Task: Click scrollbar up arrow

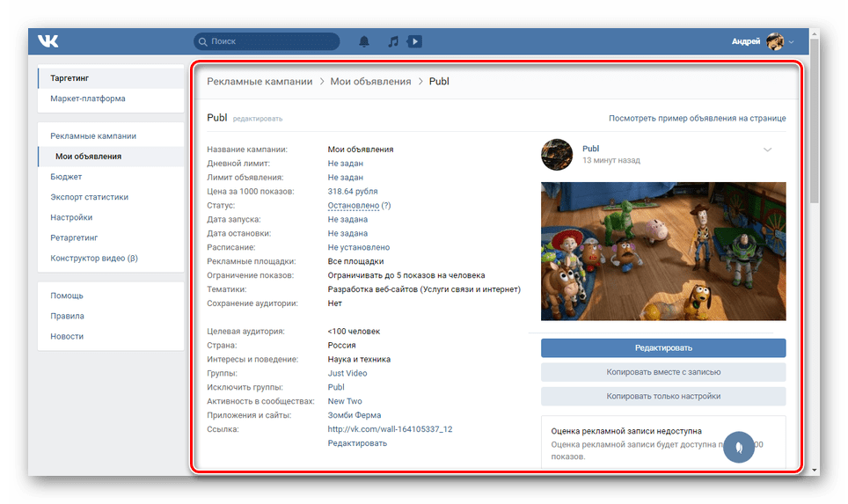Action: click(x=815, y=33)
